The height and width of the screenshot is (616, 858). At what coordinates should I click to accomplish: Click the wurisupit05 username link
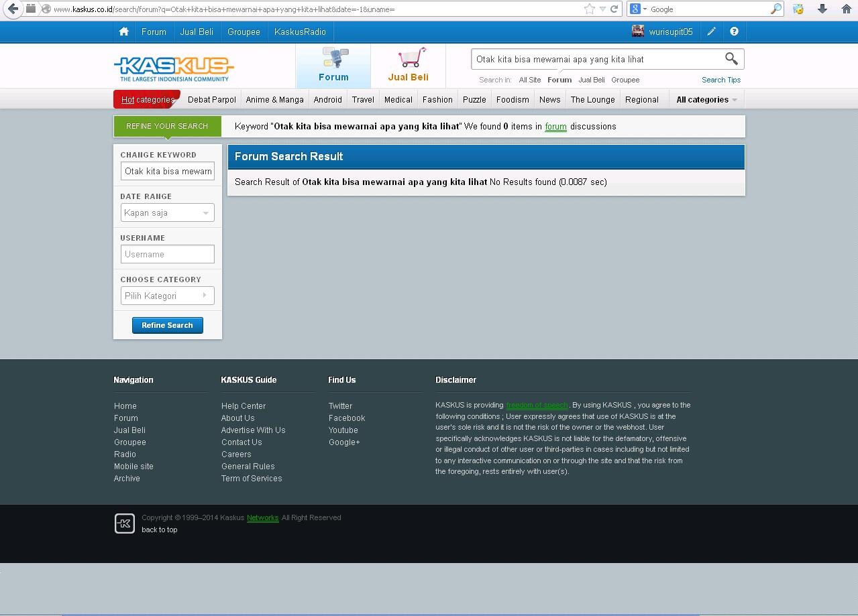(x=670, y=32)
